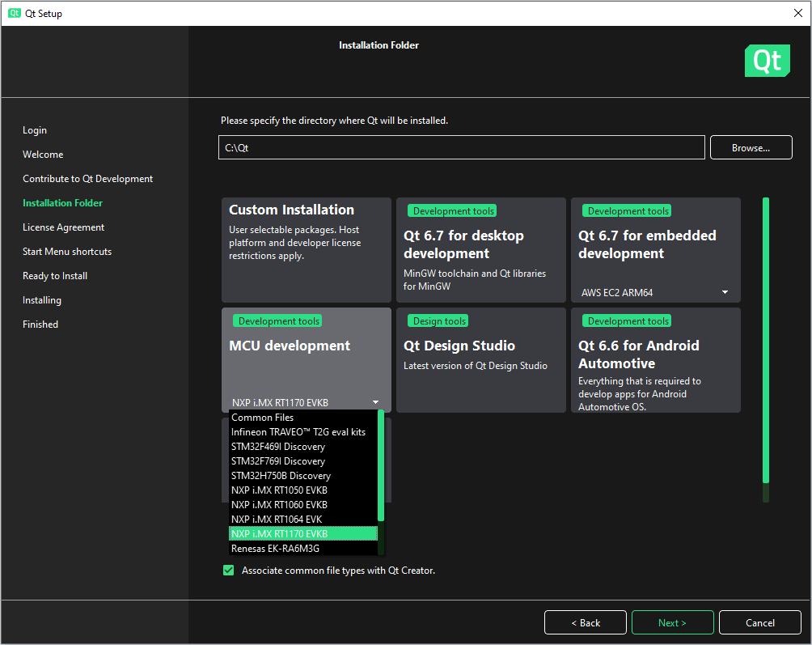Click the installation directory path field
Viewport: 812px width, 645px height.
461,147
